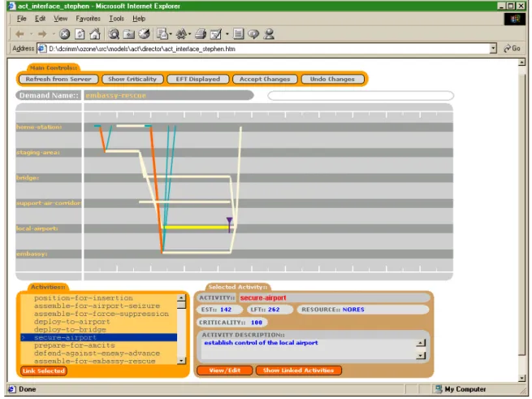
Task: Click the Size toolbar icon
Action: point(182,33)
